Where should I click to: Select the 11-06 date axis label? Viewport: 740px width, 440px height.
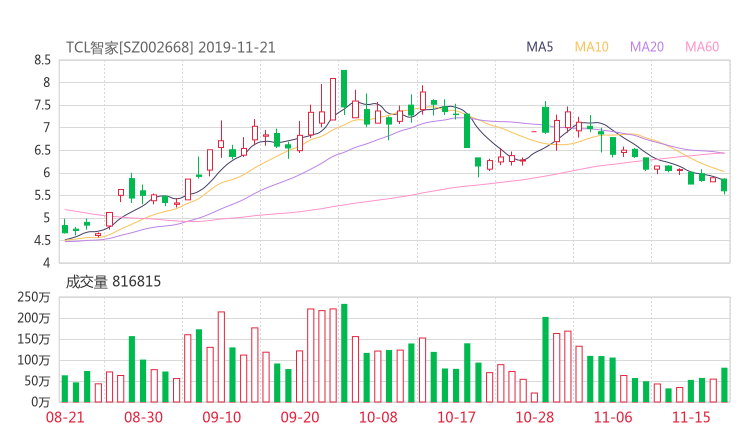(613, 417)
